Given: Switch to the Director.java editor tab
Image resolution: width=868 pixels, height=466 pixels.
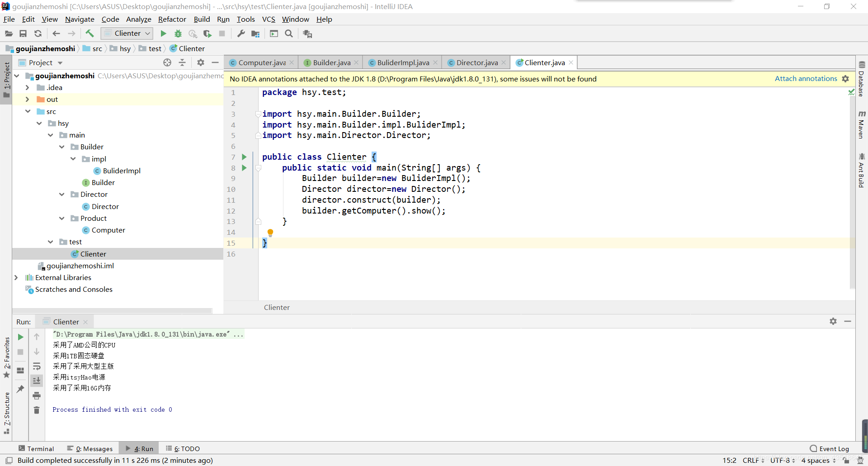Looking at the screenshot, I should 476,62.
